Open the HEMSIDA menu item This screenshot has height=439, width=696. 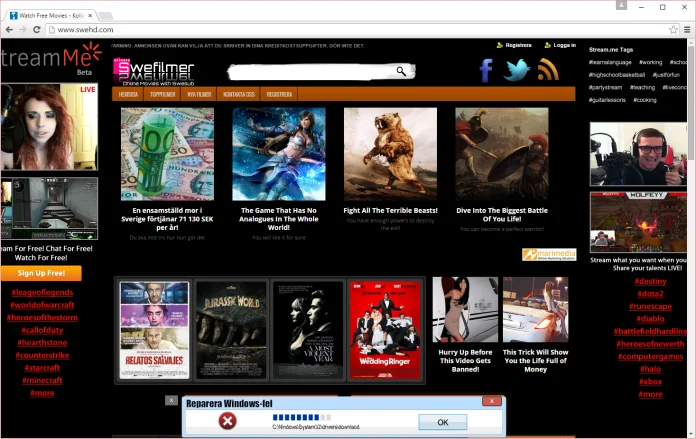tap(128, 94)
